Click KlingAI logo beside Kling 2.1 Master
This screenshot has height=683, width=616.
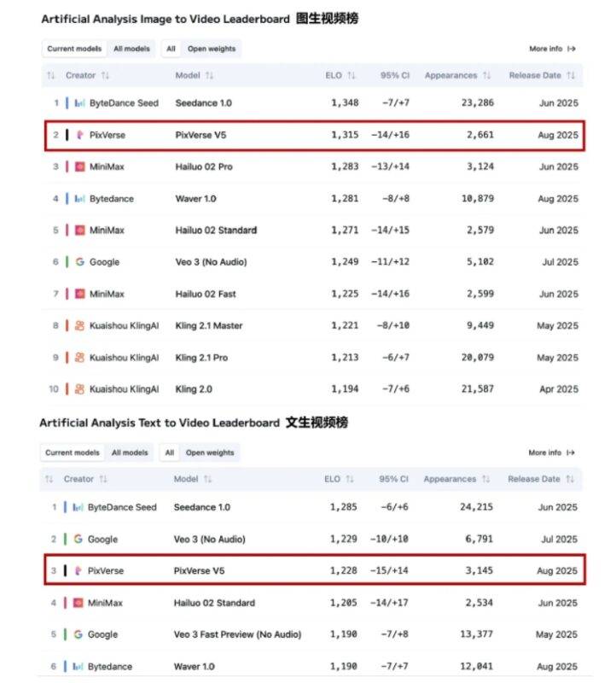tap(79, 325)
